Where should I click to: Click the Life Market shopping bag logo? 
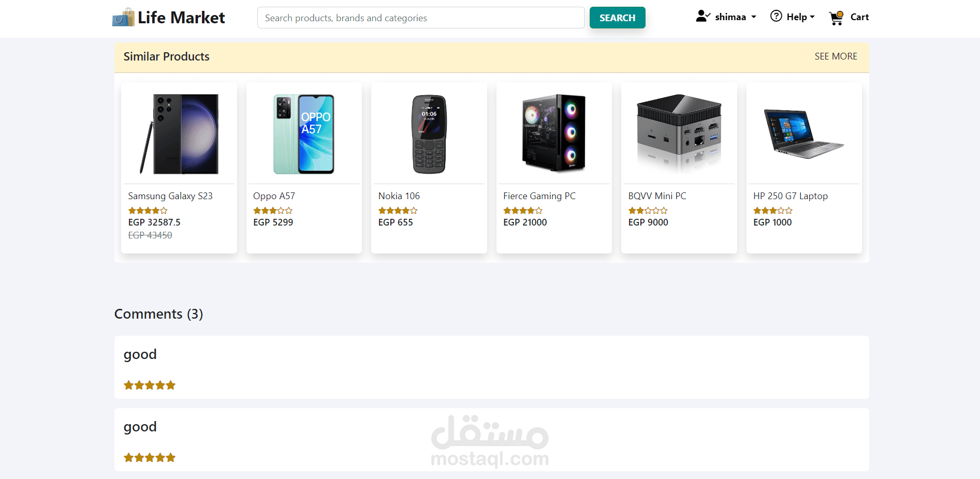click(x=123, y=18)
